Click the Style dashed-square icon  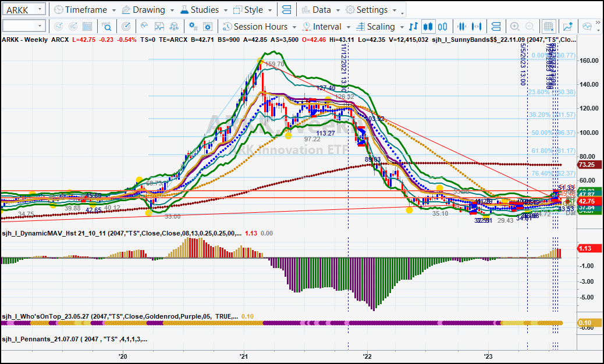tap(237, 10)
